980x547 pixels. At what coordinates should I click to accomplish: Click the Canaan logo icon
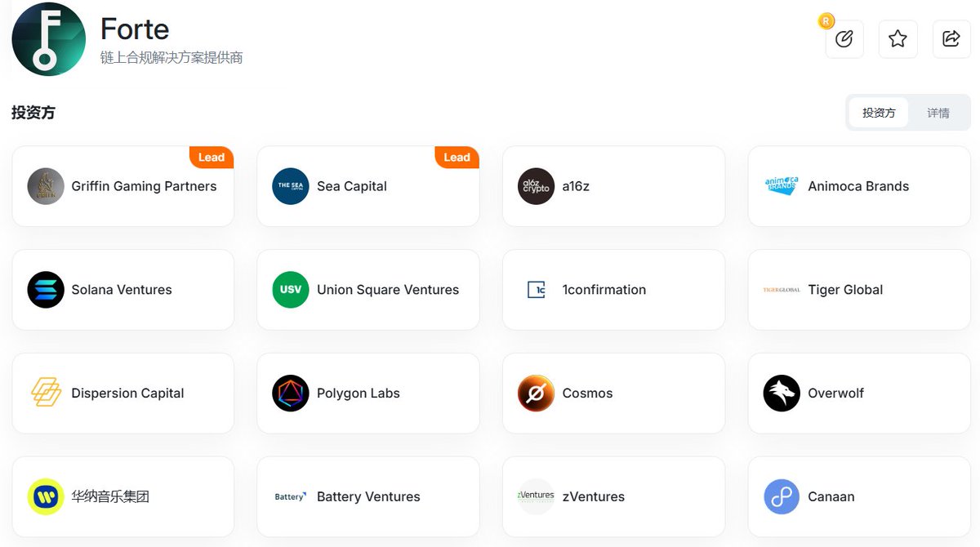pos(782,497)
